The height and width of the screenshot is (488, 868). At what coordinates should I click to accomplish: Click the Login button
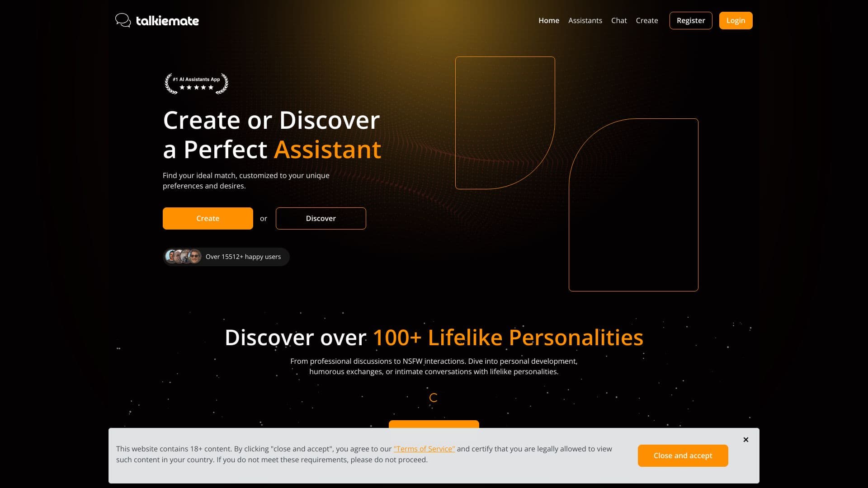(736, 20)
